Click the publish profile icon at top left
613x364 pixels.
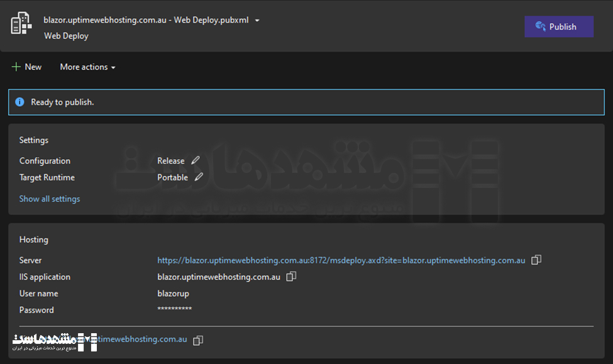pyautogui.click(x=21, y=24)
